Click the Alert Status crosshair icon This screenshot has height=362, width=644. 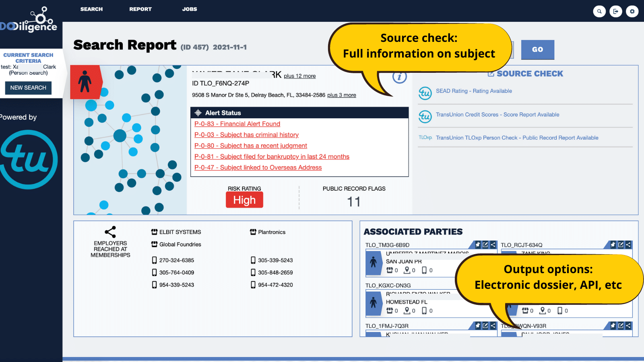(198, 113)
